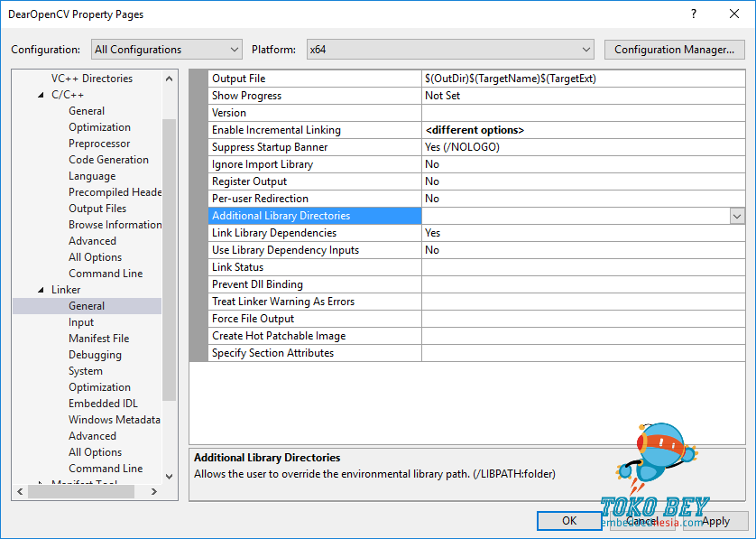This screenshot has height=539, width=756.
Task: Click Configuration Manager button
Action: click(x=674, y=50)
